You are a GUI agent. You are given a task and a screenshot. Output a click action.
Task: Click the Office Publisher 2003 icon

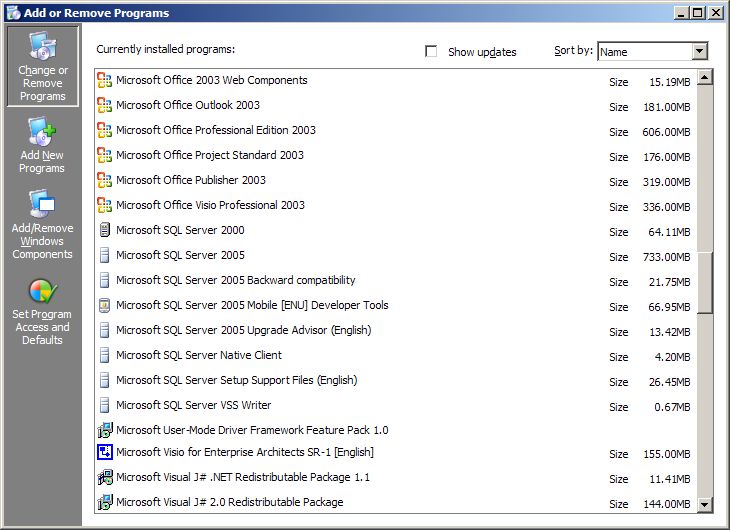click(104, 180)
